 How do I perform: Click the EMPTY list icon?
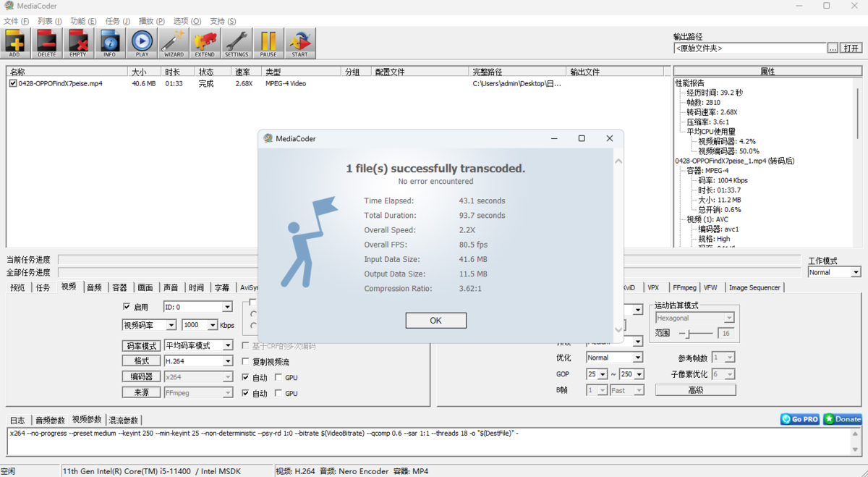[78, 43]
